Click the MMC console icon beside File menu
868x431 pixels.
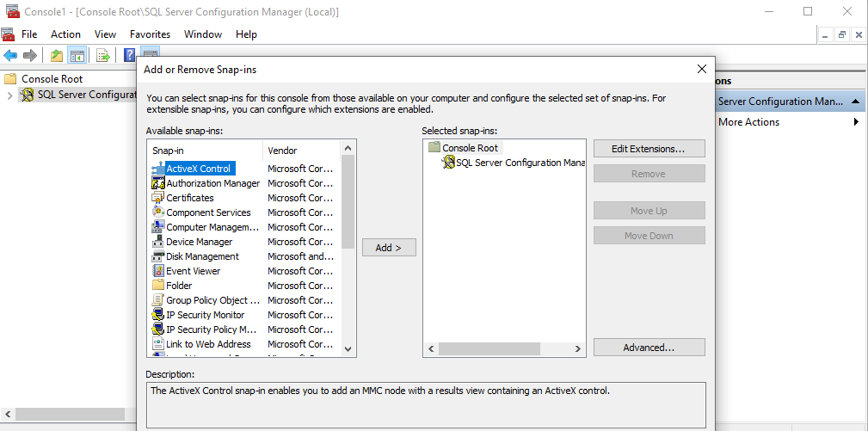tap(8, 34)
